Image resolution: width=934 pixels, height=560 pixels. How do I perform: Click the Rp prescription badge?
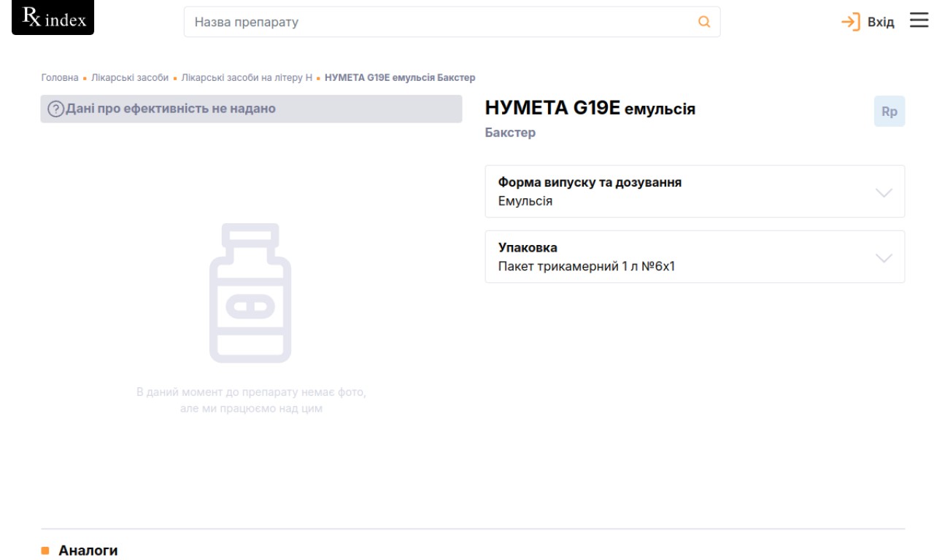(x=889, y=112)
